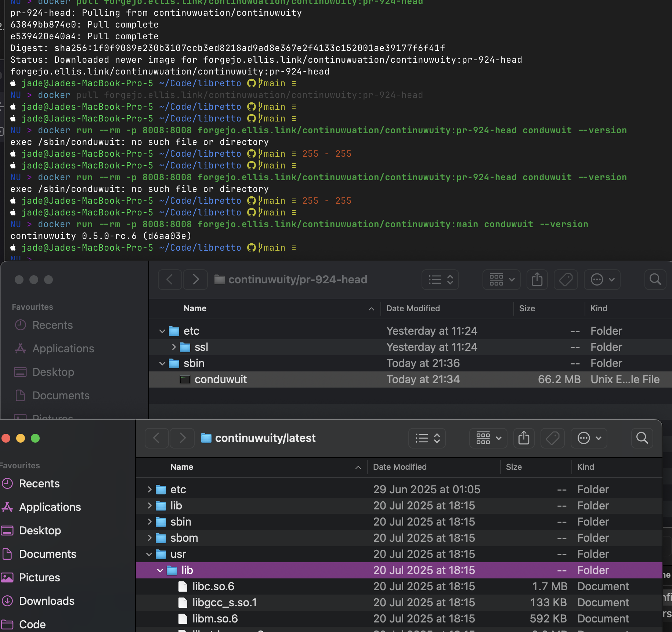Sort by the Date Modified column in continuwuity/latest
Screen dimensions: 672x632
tap(400, 467)
